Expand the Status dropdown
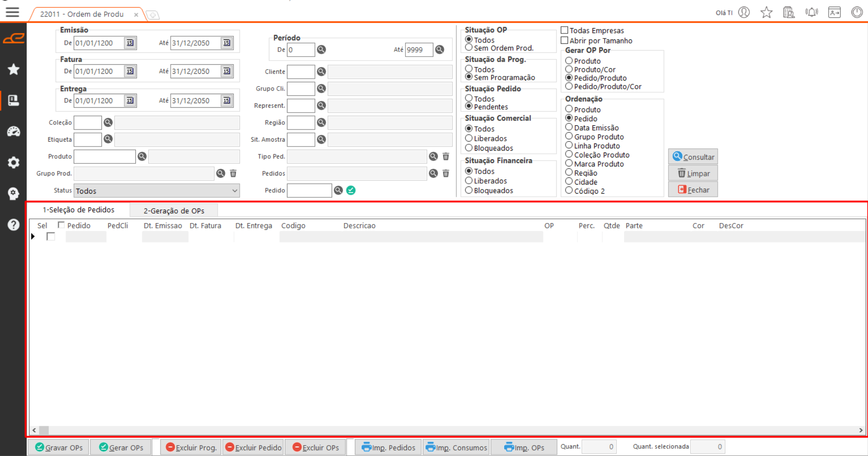The width and height of the screenshot is (868, 456). pos(234,191)
